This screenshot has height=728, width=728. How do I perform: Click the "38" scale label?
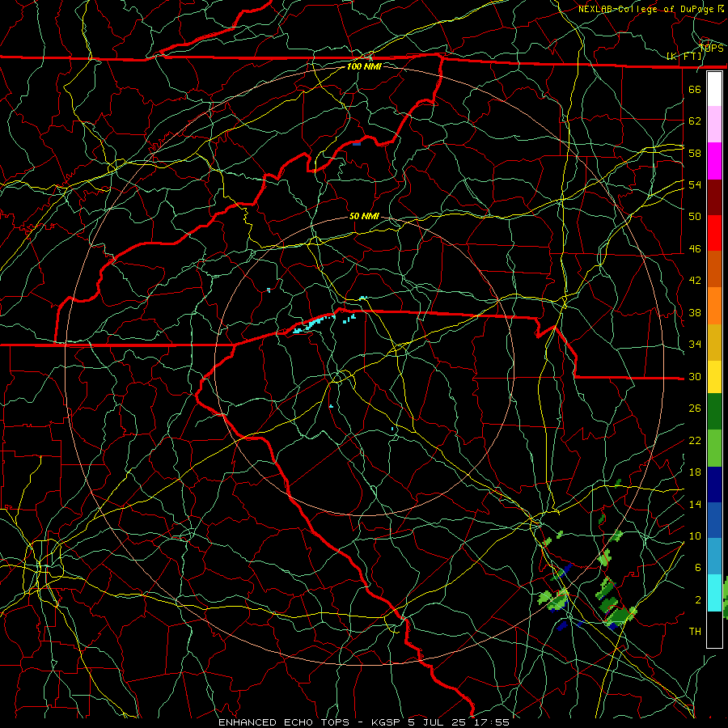(x=695, y=312)
